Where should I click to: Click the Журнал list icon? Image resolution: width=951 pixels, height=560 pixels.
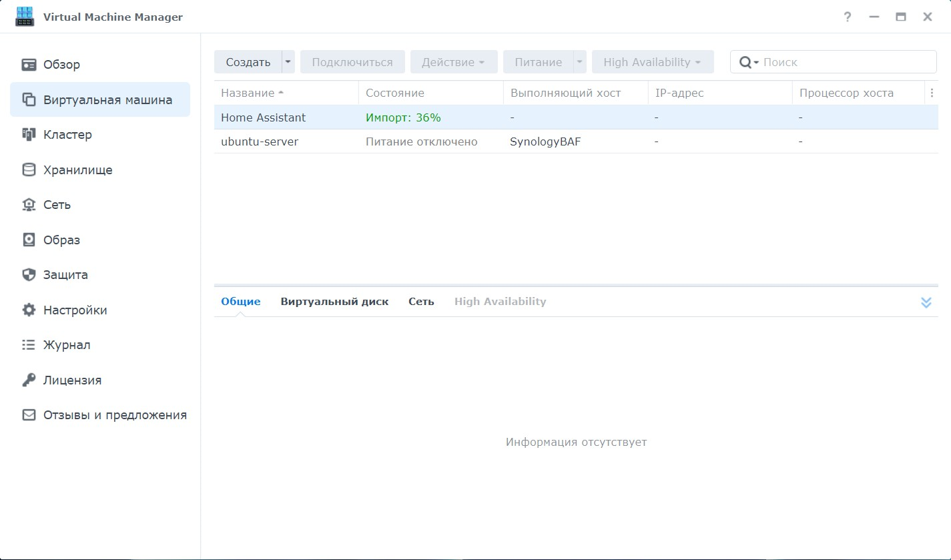29,345
